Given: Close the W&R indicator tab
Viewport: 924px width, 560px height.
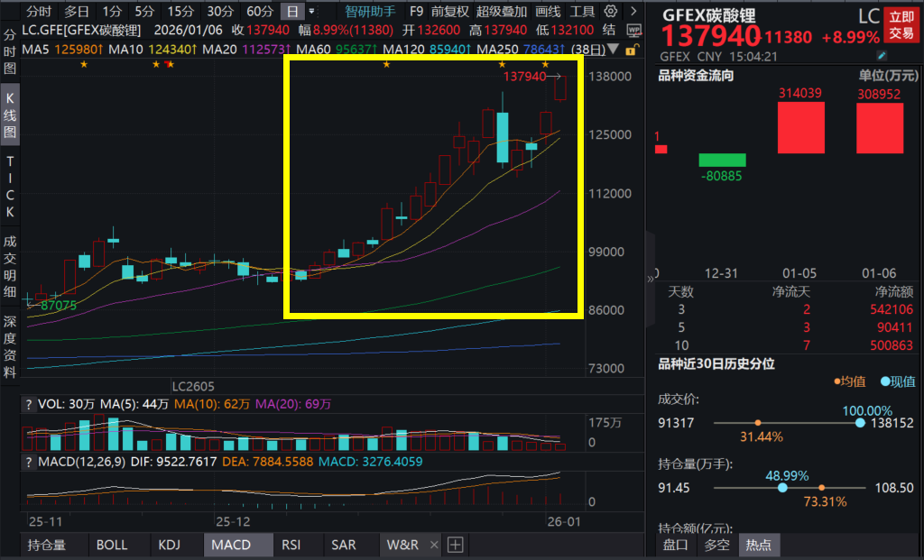Looking at the screenshot, I should pos(434,545).
